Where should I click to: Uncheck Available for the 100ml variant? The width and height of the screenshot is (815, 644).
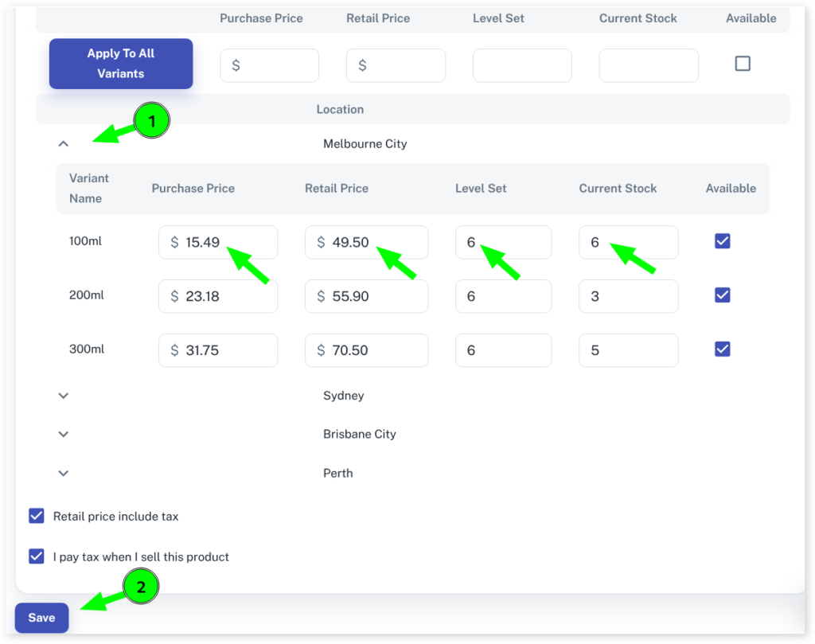(722, 241)
